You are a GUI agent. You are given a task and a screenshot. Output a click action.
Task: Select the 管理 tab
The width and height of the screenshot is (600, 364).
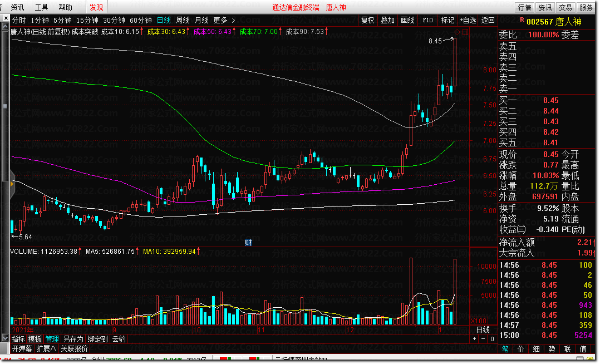click(x=52, y=339)
